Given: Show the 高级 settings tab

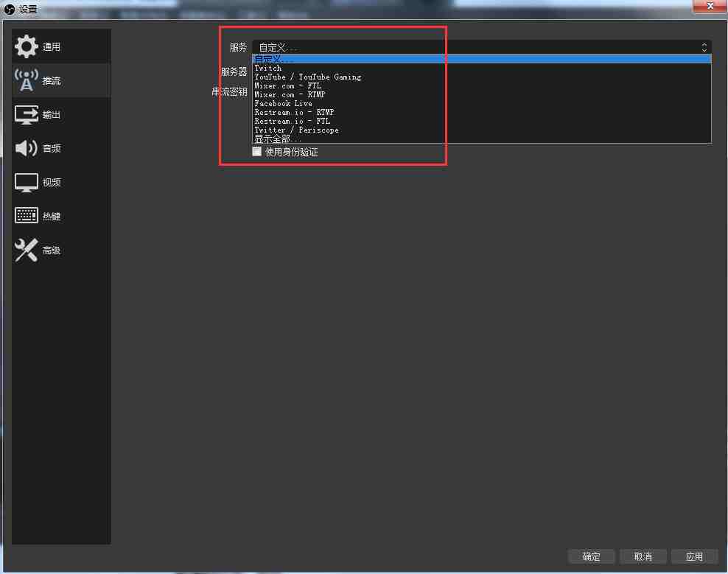Looking at the screenshot, I should 61,250.
